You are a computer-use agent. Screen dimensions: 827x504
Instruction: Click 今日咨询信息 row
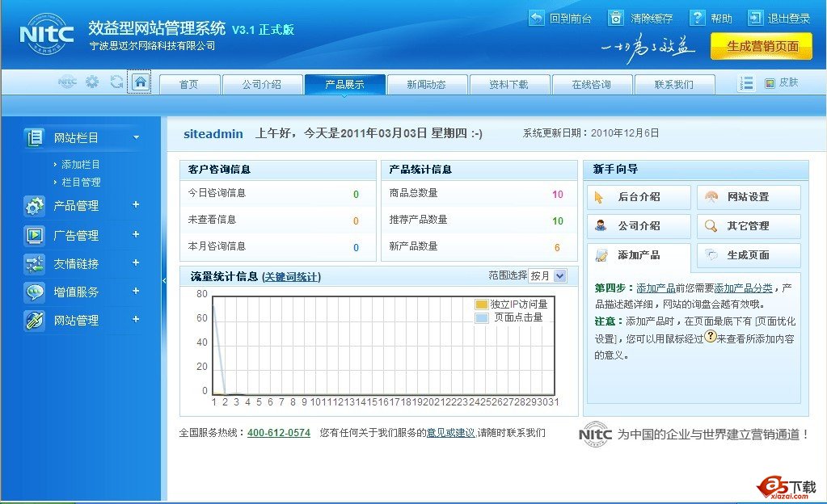(278, 194)
